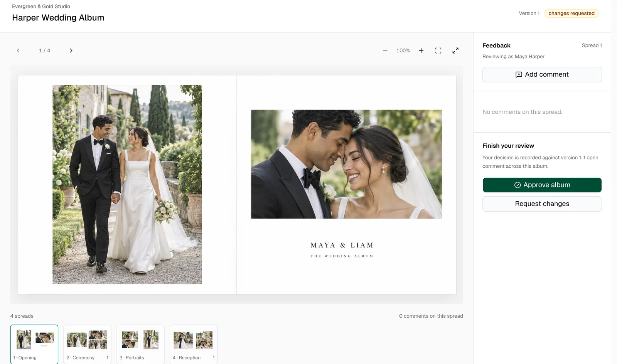Click 'Reviewing as Maya Harper' text

pos(513,56)
